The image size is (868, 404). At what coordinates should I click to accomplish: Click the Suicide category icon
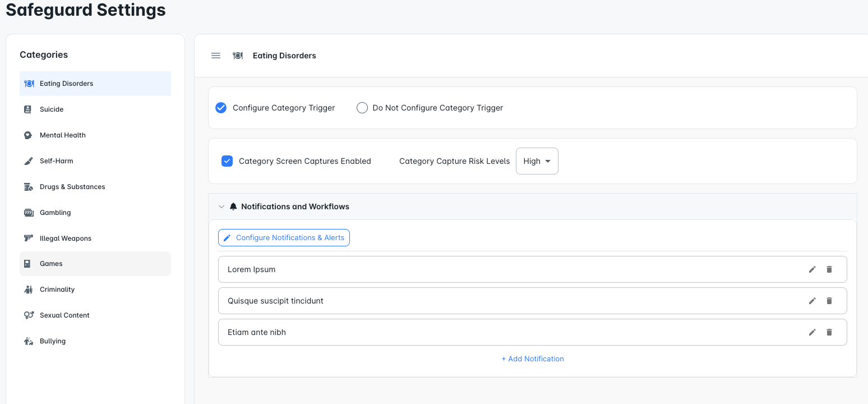point(28,109)
